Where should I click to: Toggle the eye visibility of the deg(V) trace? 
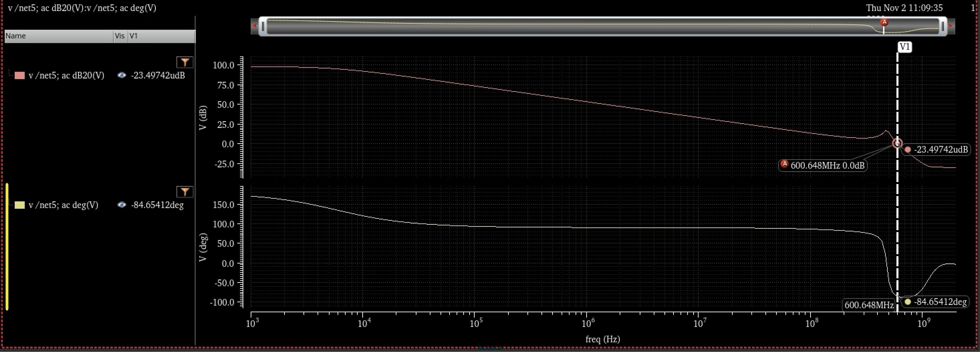[122, 205]
